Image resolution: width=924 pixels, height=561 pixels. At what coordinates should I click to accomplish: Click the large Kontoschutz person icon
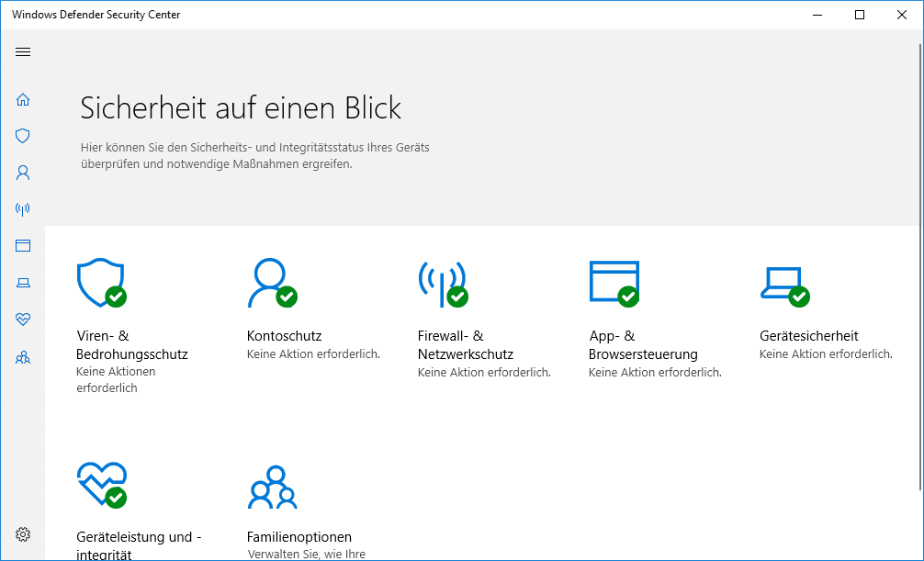click(x=272, y=283)
